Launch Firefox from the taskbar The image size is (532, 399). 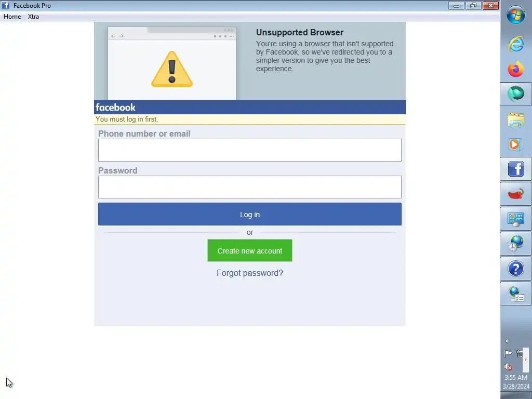(516, 69)
